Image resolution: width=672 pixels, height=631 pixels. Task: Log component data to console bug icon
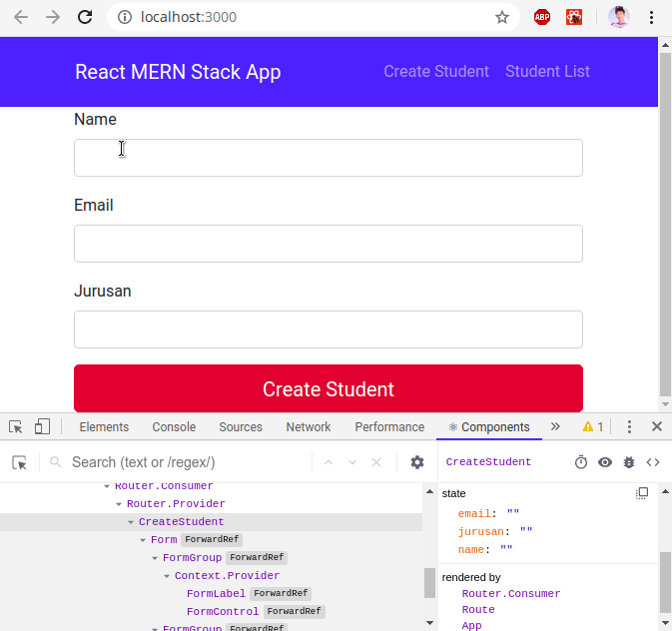[629, 462]
